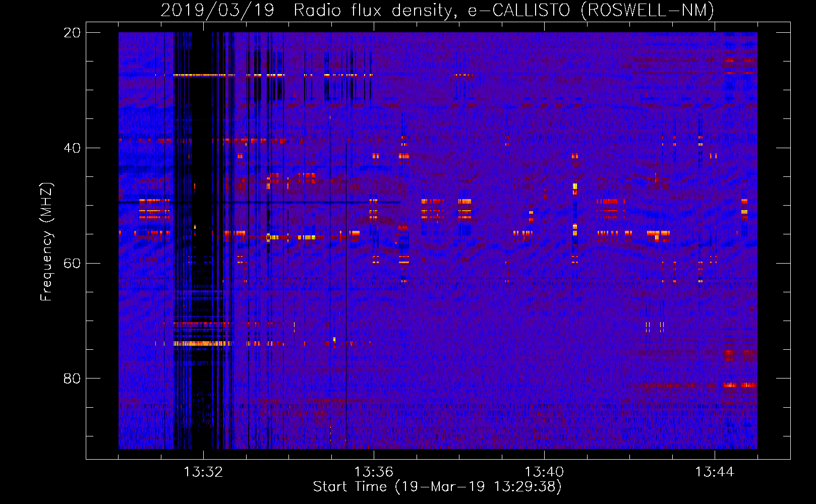Click the time tick label "13:32"

pos(203,472)
